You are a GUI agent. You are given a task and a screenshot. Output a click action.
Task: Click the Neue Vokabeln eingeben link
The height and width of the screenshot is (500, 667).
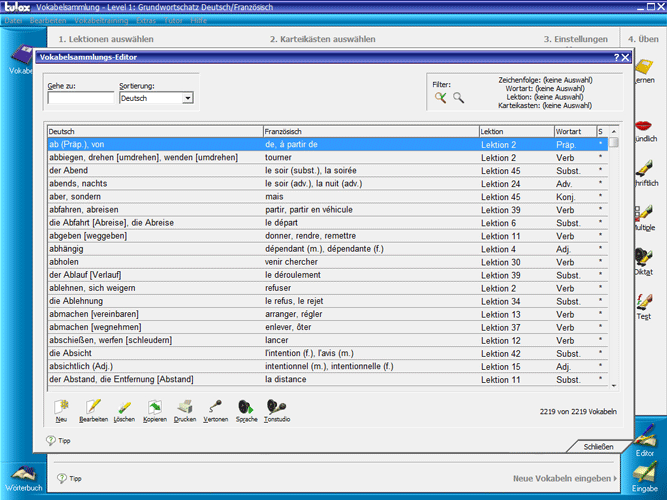[x=564, y=479]
